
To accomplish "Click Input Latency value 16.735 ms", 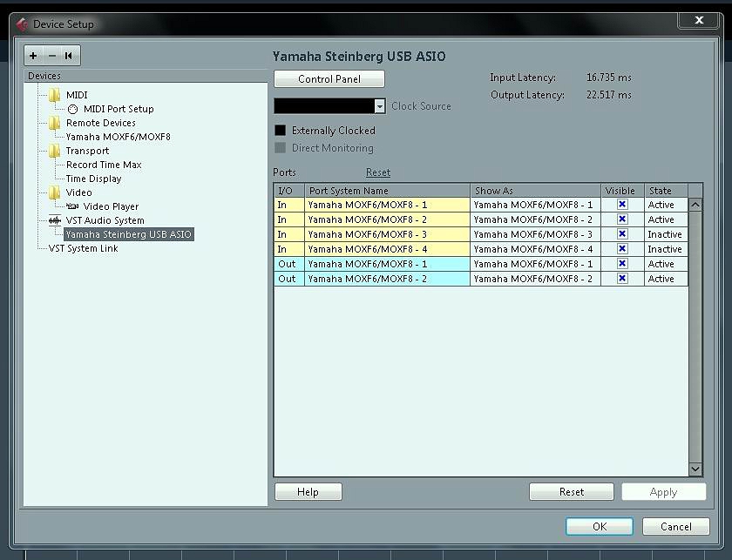I will point(609,78).
